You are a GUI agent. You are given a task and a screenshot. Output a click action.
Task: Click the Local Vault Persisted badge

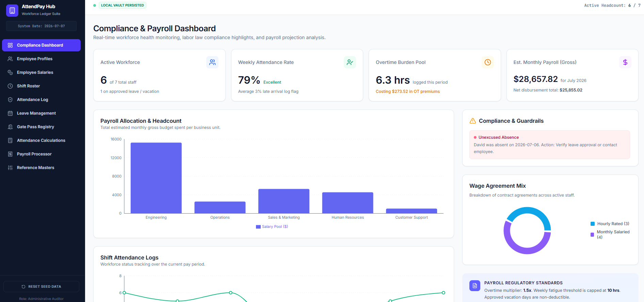123,5
